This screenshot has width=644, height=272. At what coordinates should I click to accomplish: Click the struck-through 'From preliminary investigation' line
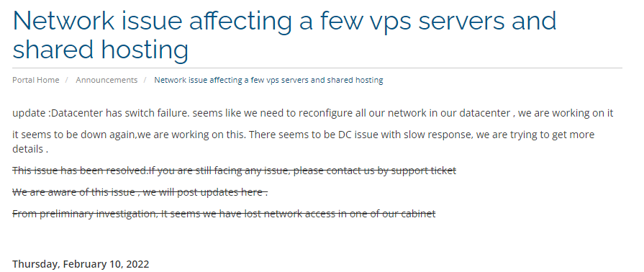[x=224, y=214]
